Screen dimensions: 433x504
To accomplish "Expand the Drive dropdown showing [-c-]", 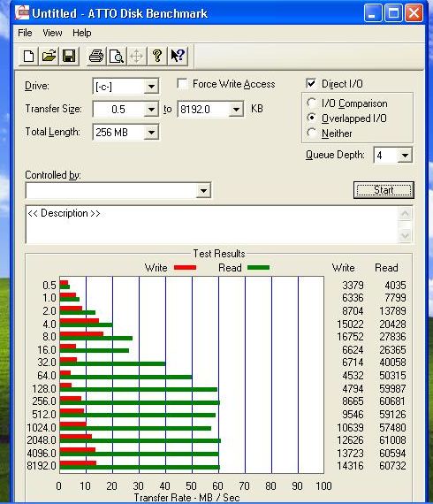I will 125,86.
